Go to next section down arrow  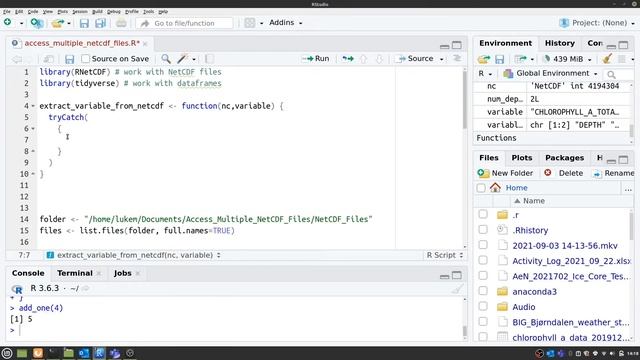[379, 59]
